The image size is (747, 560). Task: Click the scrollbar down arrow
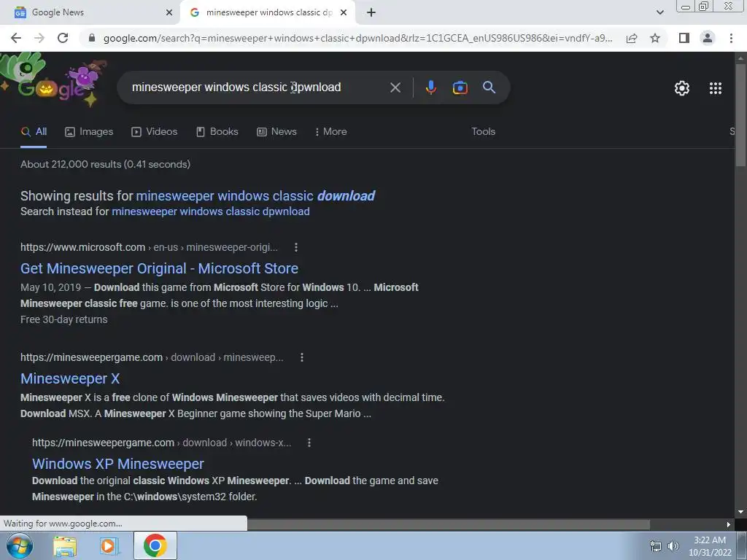click(740, 512)
